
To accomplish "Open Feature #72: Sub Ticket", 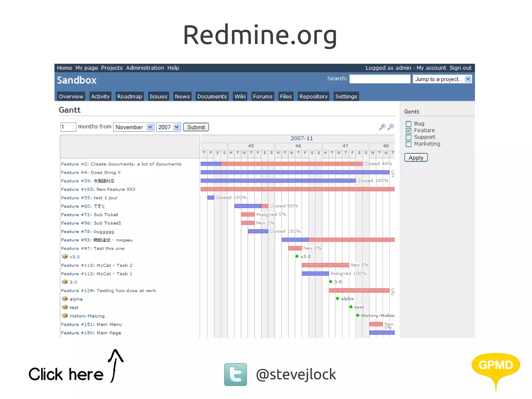I will [90, 215].
